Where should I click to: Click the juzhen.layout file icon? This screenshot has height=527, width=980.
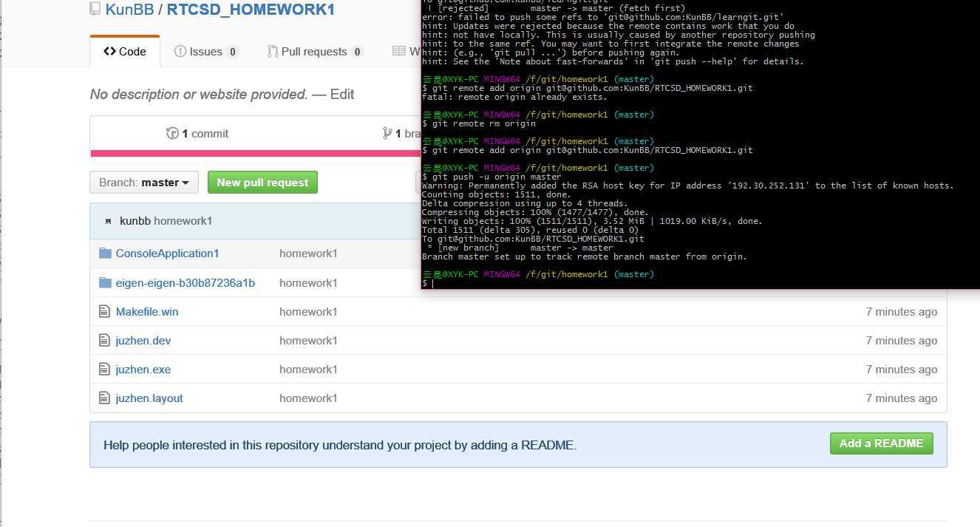(x=104, y=398)
